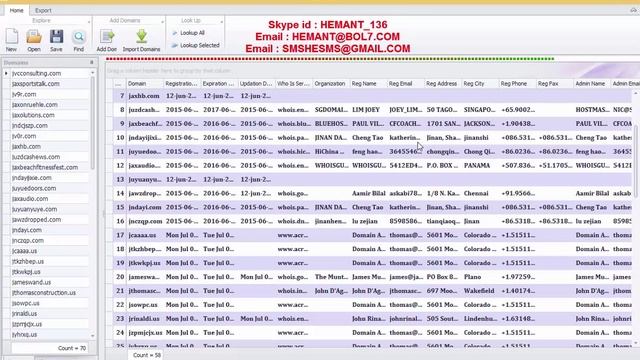
Task: Click Chennai city cell in row 14
Action: coord(476,193)
